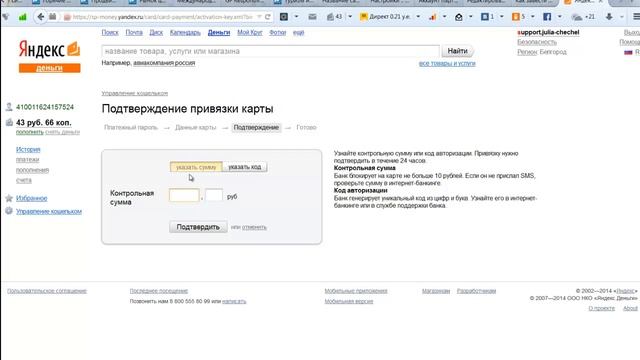Open the address bar history dropdown arrow
Viewport: 640px width, 360px height.
click(259, 17)
